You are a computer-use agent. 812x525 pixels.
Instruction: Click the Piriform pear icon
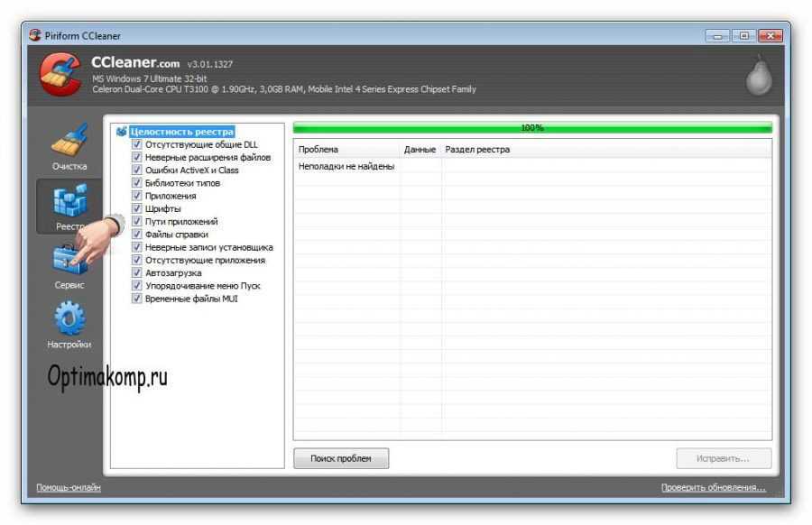coord(758,78)
